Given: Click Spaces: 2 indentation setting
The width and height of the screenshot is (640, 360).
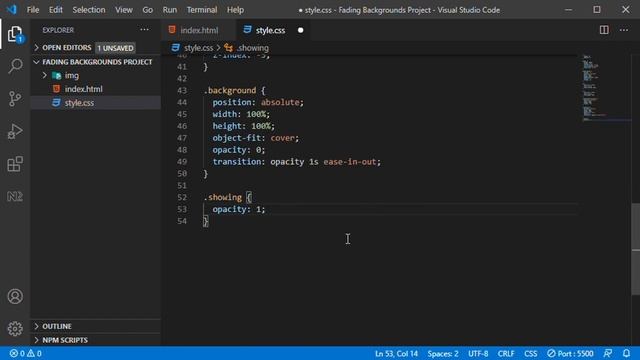Looking at the screenshot, I should tap(443, 353).
